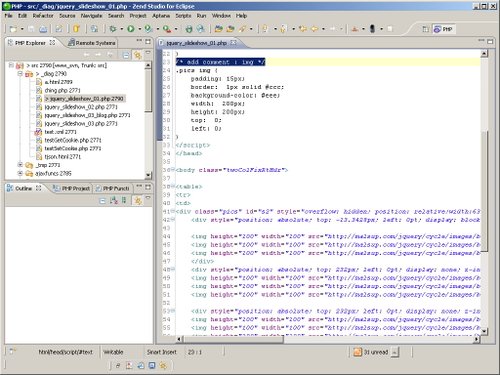Open PHP Explorer view menu triangle

pyautogui.click(x=148, y=53)
